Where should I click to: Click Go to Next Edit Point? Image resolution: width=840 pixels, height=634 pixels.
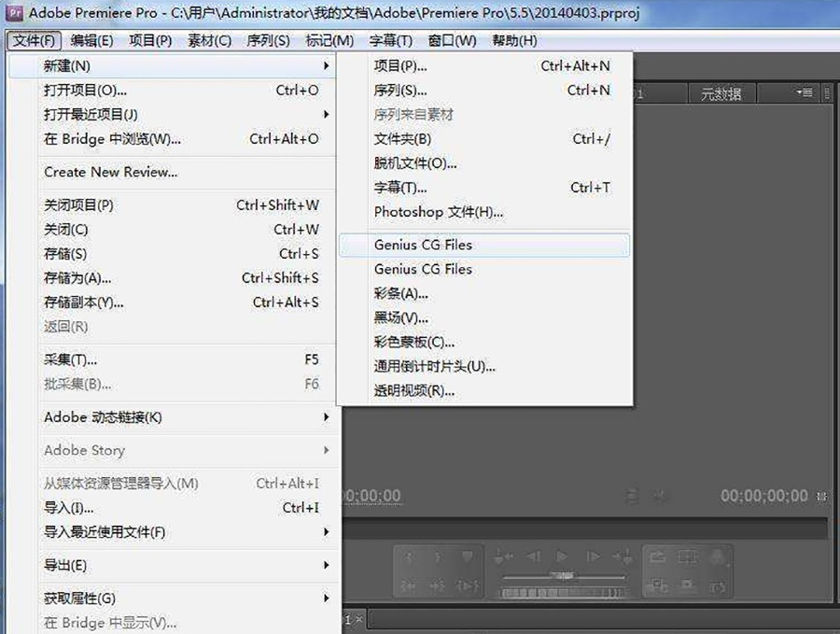coord(622,557)
